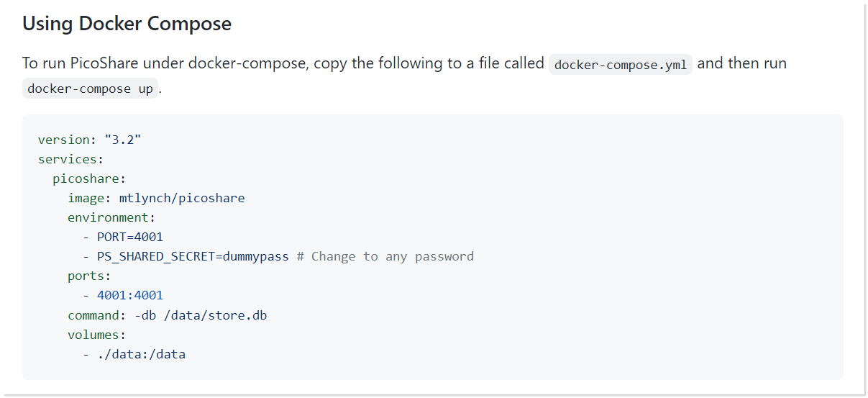The width and height of the screenshot is (868, 398).
Task: Click the "docker-compose up" inline code
Action: point(90,89)
